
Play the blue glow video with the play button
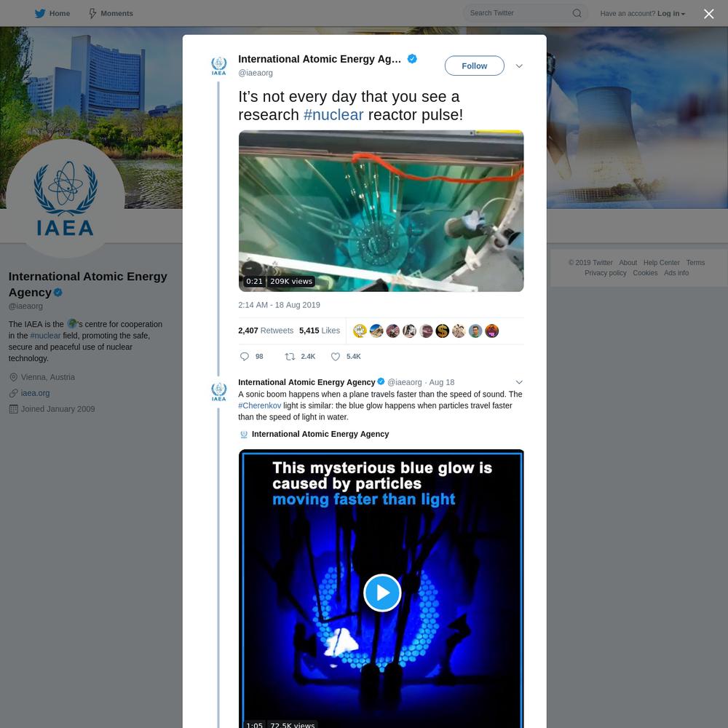382,593
